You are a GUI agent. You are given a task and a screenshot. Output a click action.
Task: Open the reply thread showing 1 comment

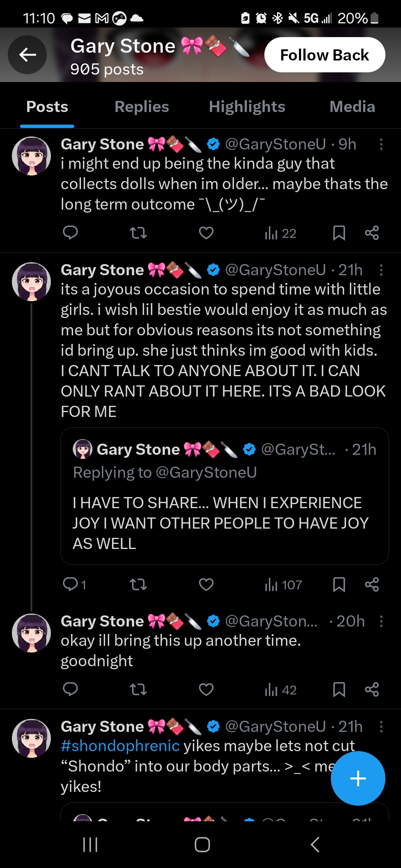74,585
